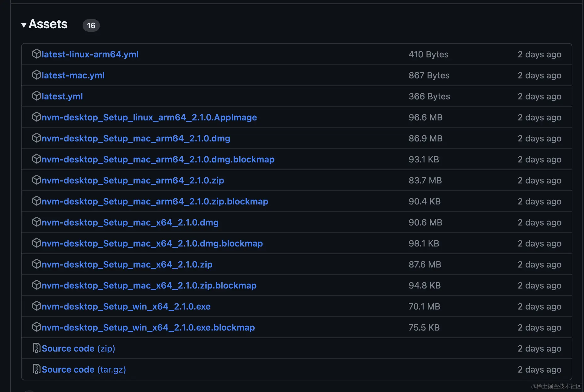
Task: Click the package icon beside mac_arm64_2.1.0.dmg
Action: [x=37, y=138]
